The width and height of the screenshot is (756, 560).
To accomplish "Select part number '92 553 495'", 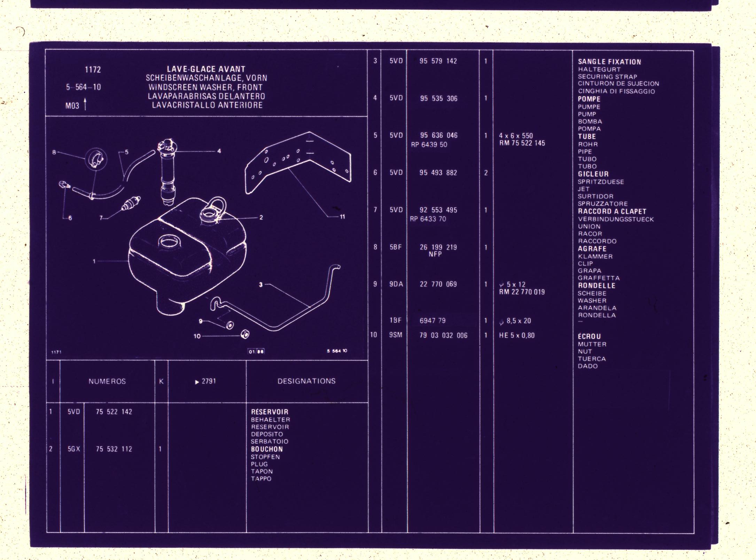I will point(438,210).
